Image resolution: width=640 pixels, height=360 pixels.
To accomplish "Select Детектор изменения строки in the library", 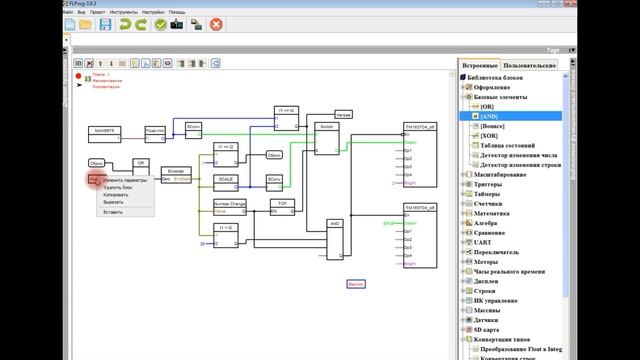I will [520, 165].
